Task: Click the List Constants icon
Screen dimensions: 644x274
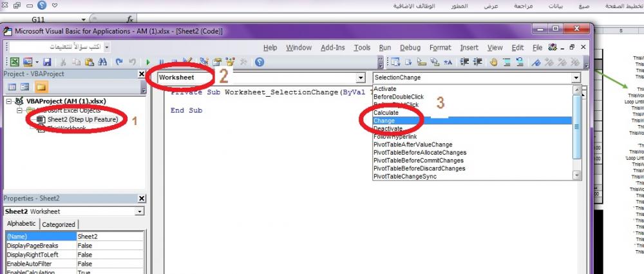Action: pos(408,62)
